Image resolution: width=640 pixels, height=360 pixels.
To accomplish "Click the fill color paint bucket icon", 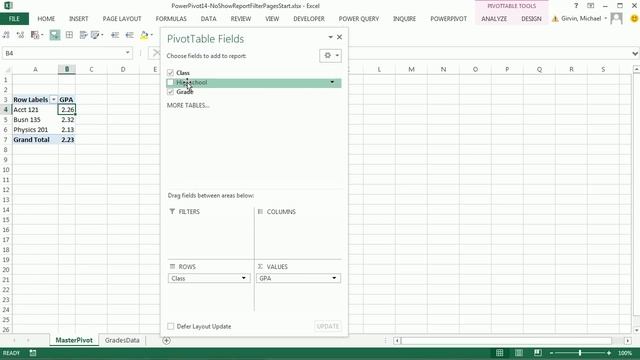I will [144, 35].
